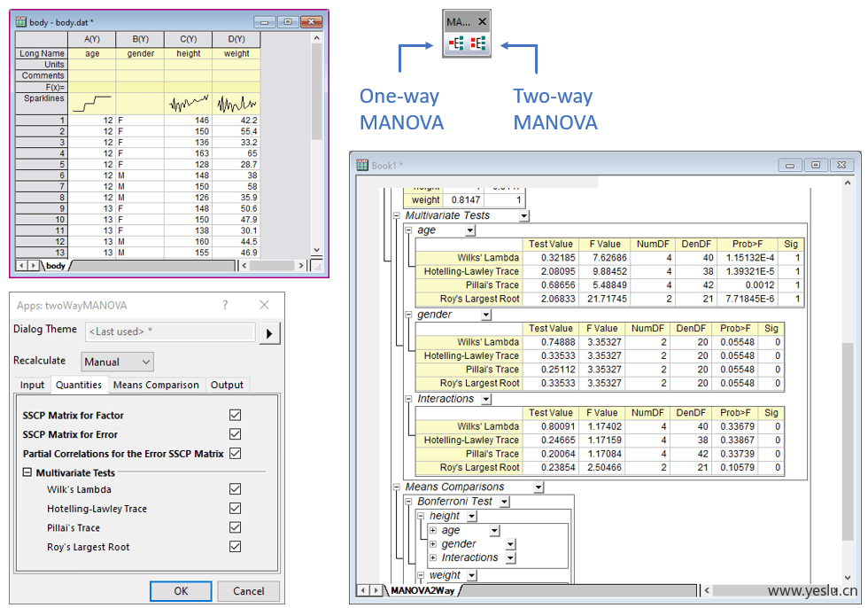
Task: Click the One-way MANOVA toolbar icon
Action: (x=457, y=43)
